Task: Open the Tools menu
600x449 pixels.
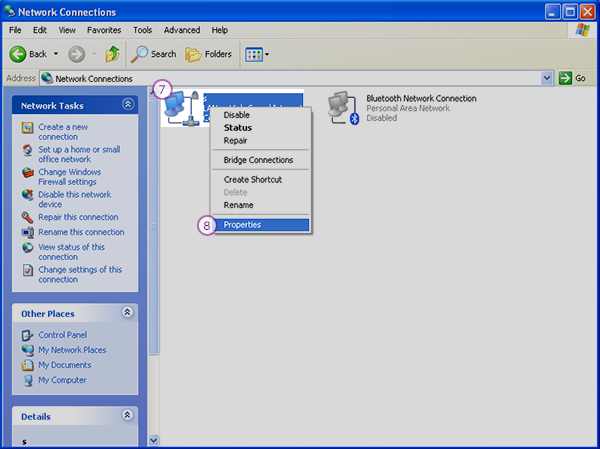Action: tap(142, 30)
